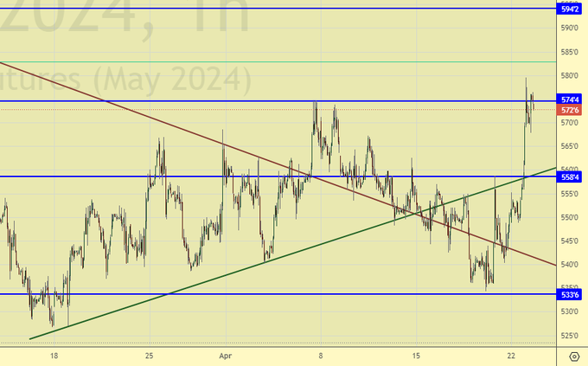Click the 580'0 tick on price scale
588x366 pixels.
570,76
